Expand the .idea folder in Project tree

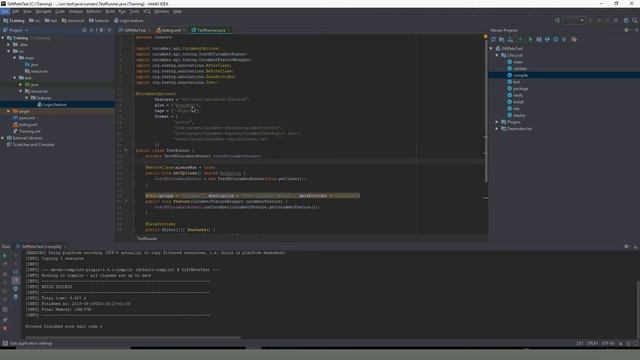click(x=9, y=44)
